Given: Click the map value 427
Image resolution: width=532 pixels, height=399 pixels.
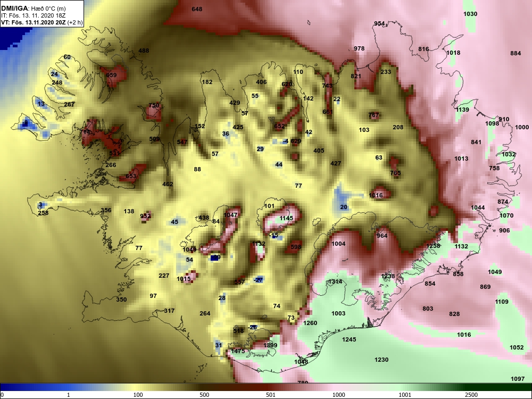Looking at the screenshot, I should coord(336,163).
